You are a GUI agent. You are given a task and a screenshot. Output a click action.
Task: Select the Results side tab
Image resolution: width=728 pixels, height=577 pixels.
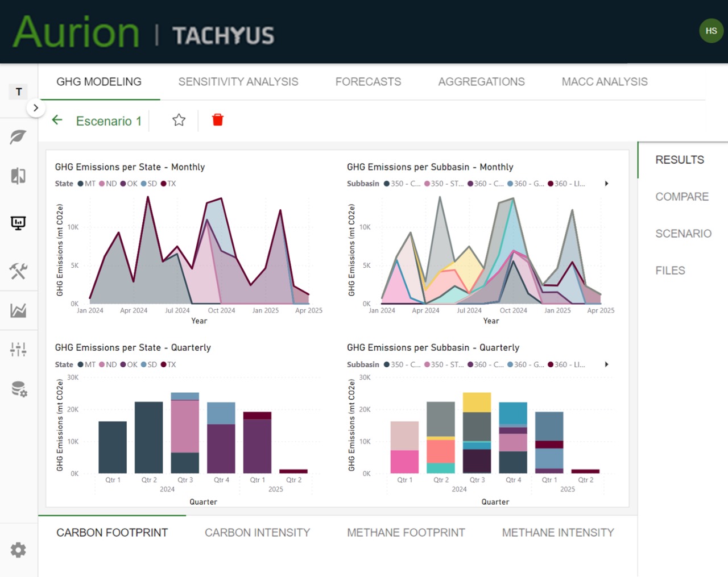click(x=680, y=160)
